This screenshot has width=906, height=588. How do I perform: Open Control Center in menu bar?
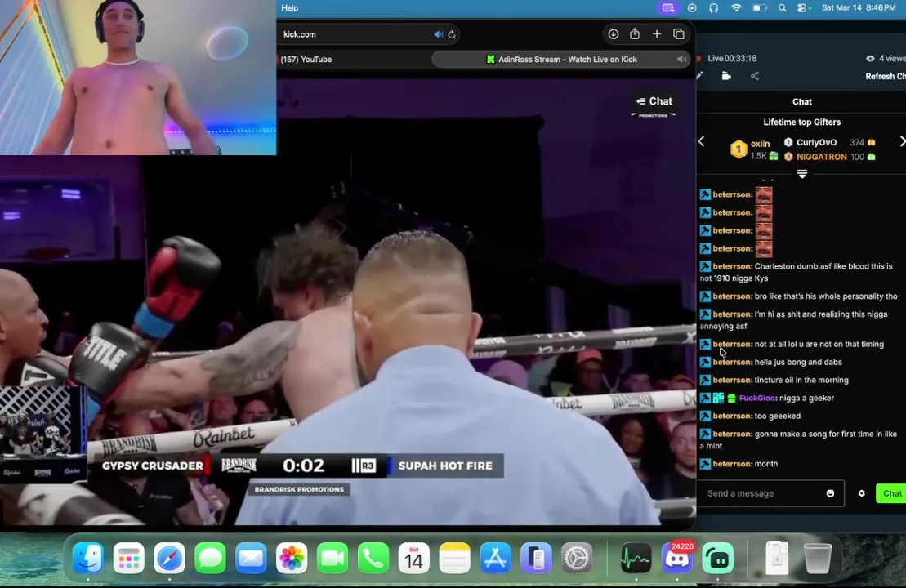tap(802, 8)
